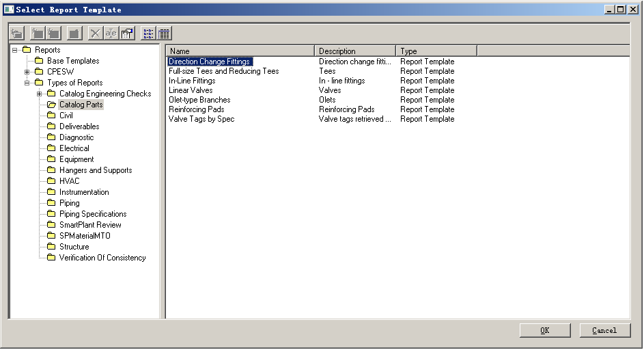
Task: Select Direction Change Fittings template
Action: 210,62
